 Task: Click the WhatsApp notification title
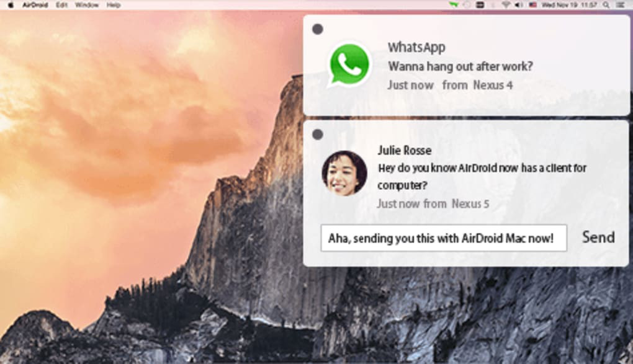pyautogui.click(x=416, y=47)
